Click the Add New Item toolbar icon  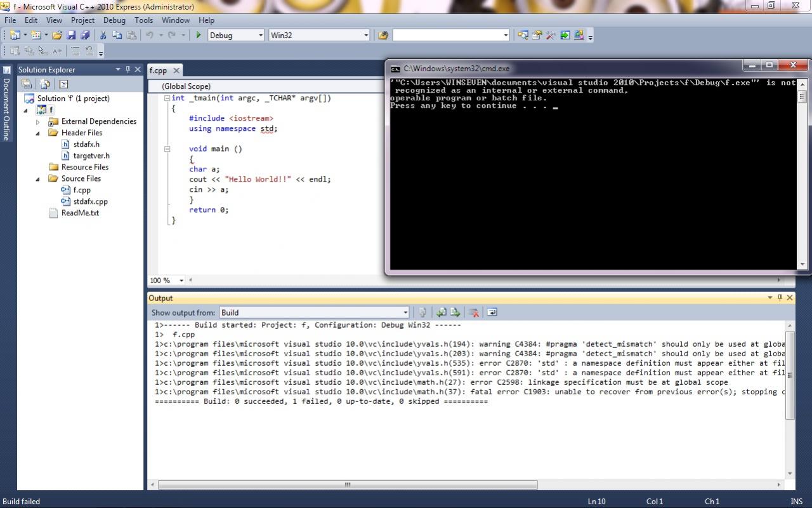[36, 36]
